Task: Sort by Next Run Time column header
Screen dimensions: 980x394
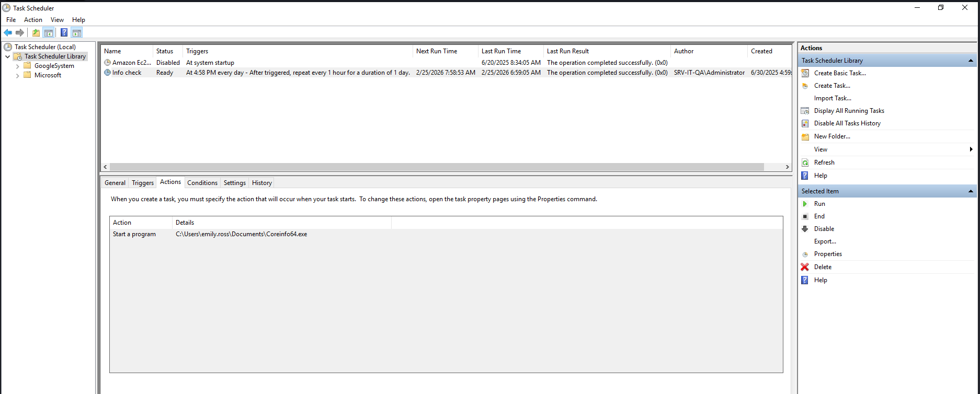Action: point(445,51)
